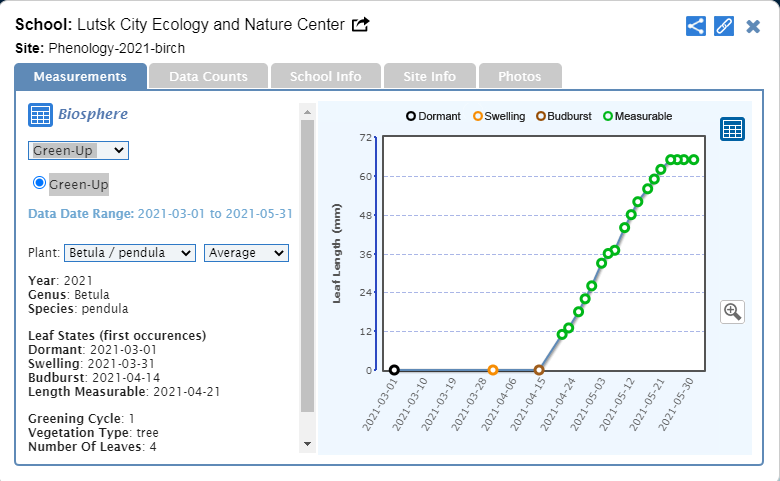
Task: Switch to the School Info tab
Action: click(325, 76)
